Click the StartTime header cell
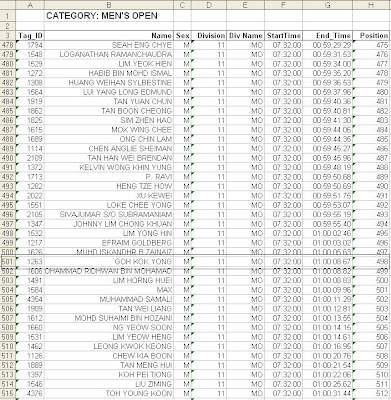Viewport: 391px width, 400px height. 284,35
